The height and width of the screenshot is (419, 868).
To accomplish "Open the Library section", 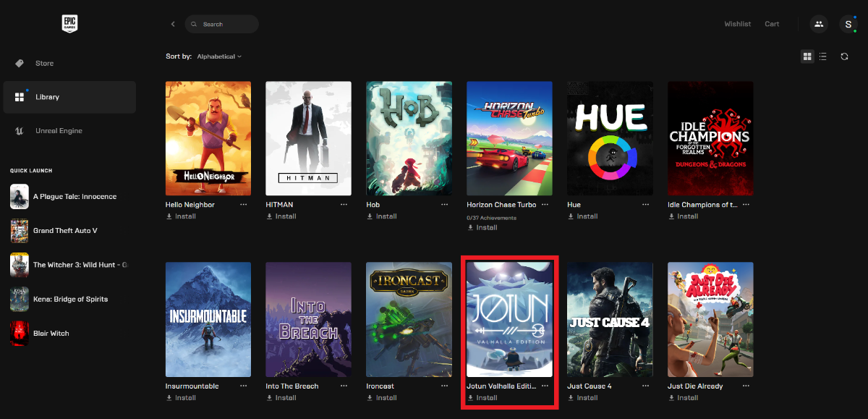I will click(69, 97).
